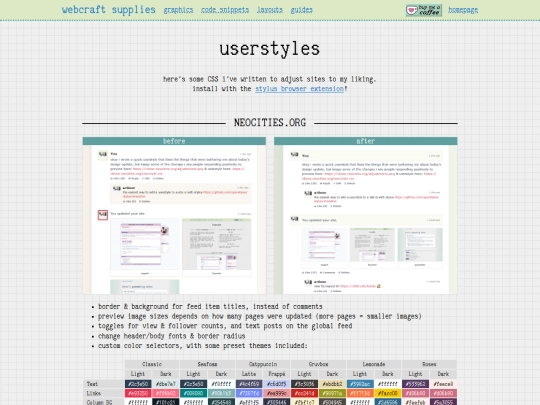Image resolution: width=540 pixels, height=405 pixels.
Task: Click the bullet about header/body fonts & border radius
Action: pos(172,336)
